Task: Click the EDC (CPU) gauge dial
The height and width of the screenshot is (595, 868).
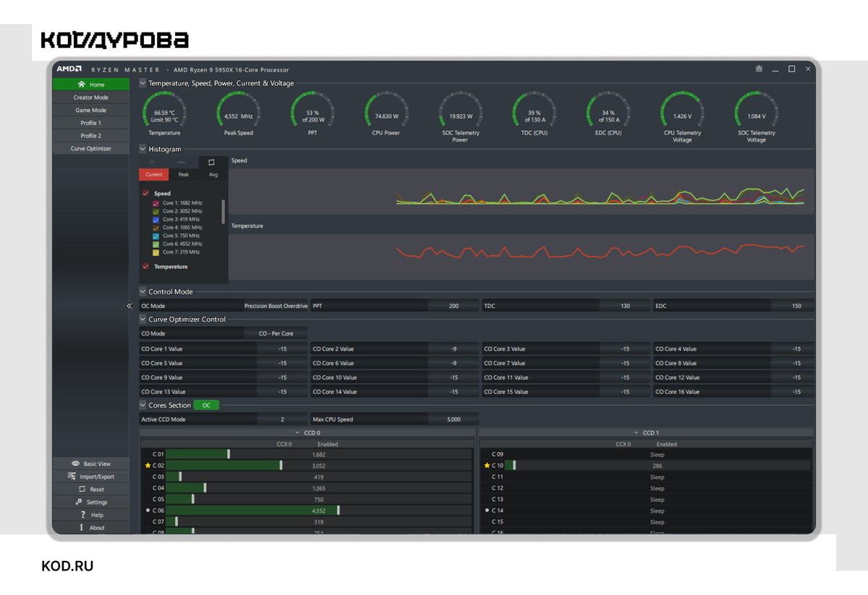Action: 608,110
